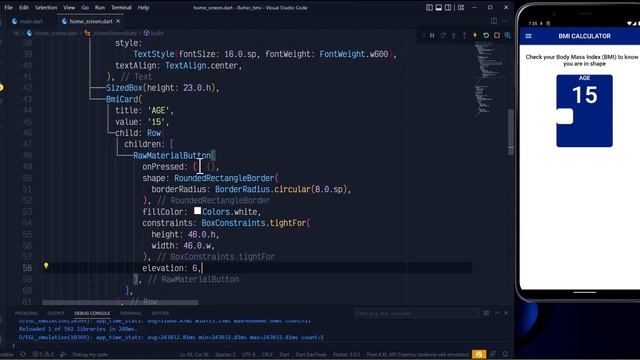Open the Terminal panel tab

(131, 313)
